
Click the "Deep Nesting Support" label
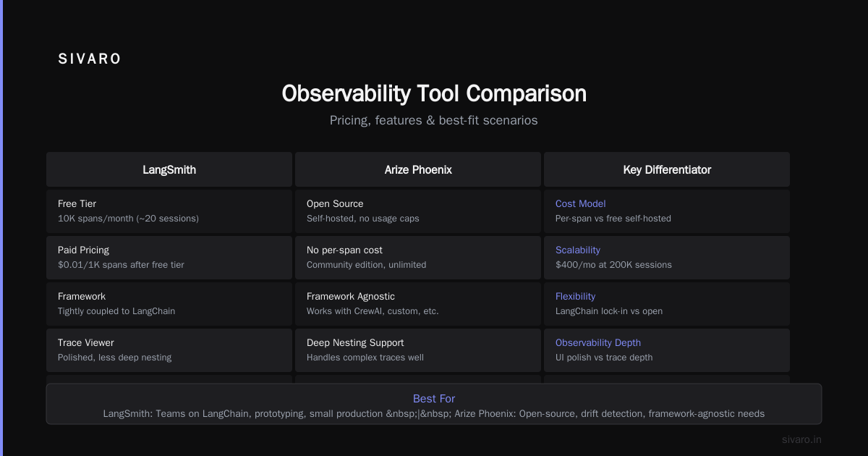355,343
